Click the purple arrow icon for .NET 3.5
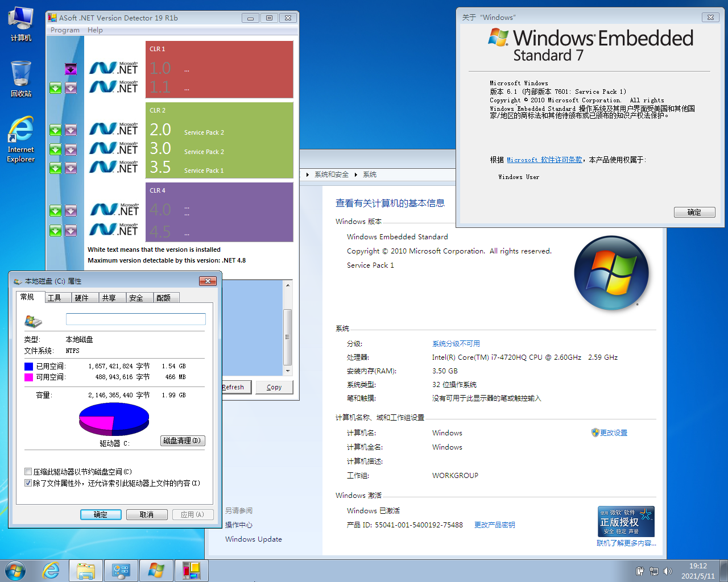 pos(71,168)
